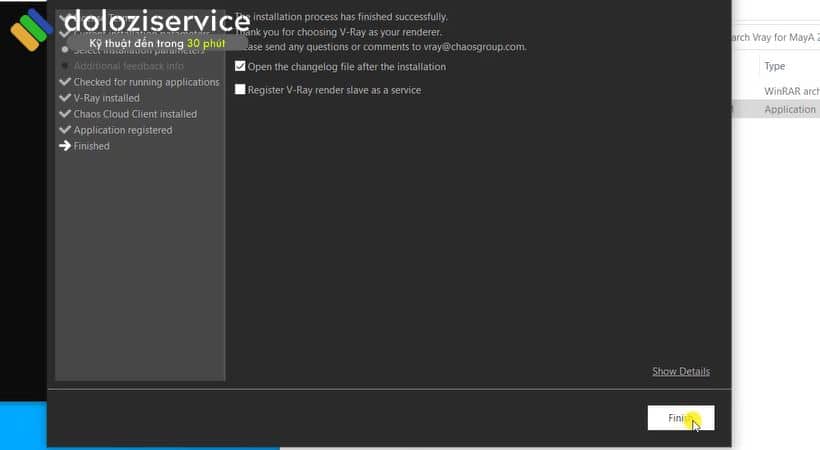Click Show Details link
Viewport: 820px width, 450px height.
[680, 372]
